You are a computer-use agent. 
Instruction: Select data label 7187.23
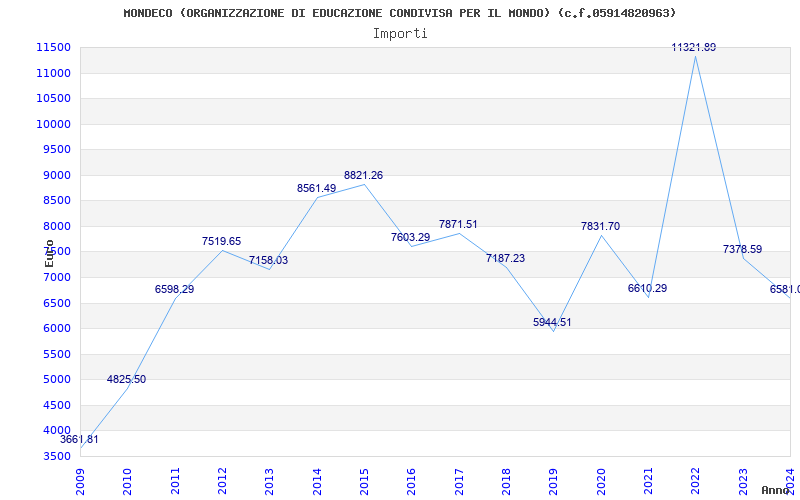point(506,258)
